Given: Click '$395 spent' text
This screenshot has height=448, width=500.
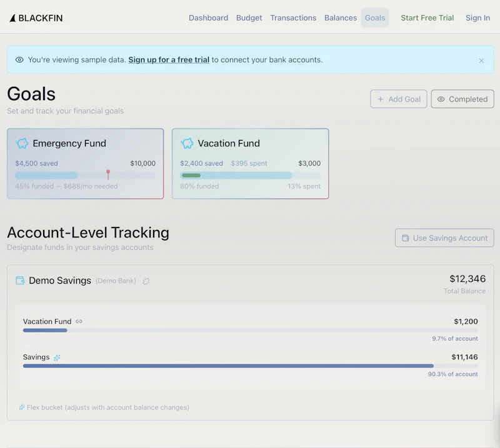Looking at the screenshot, I should click(x=249, y=163).
